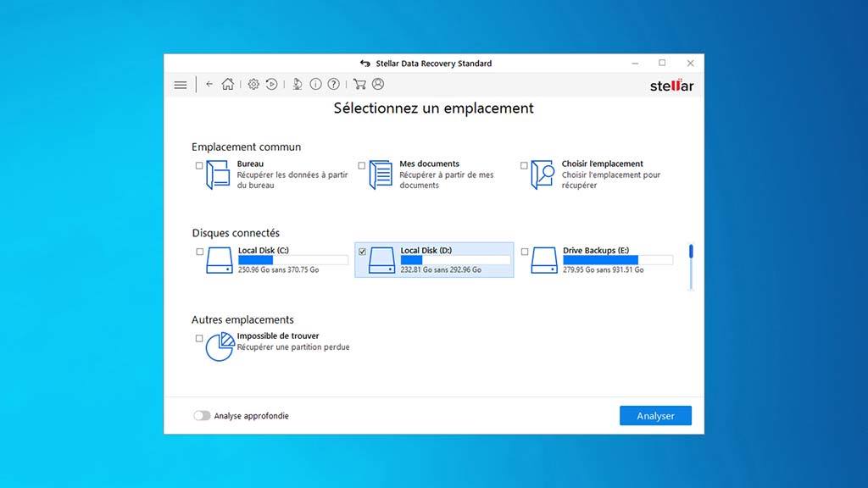Click the Stellar logo
Viewport: 868px width, 488px height.
coord(671,86)
